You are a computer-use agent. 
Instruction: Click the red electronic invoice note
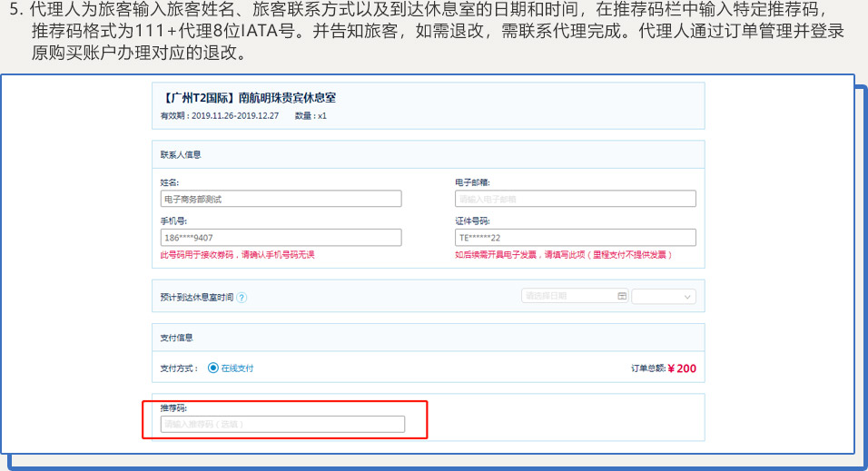(x=563, y=255)
